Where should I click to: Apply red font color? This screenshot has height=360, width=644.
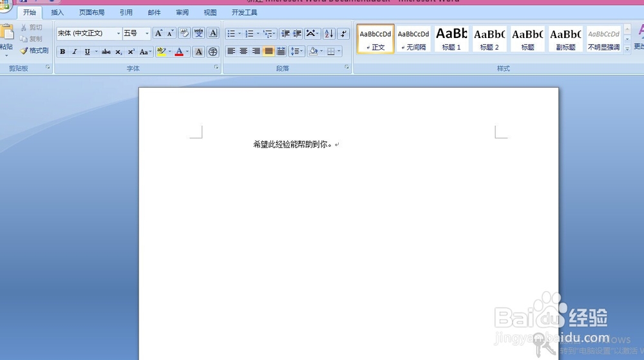[x=179, y=52]
